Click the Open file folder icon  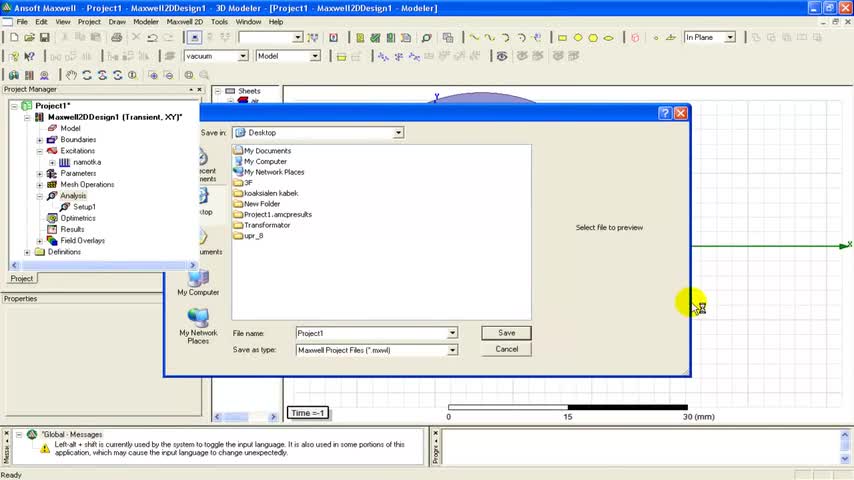(29, 37)
